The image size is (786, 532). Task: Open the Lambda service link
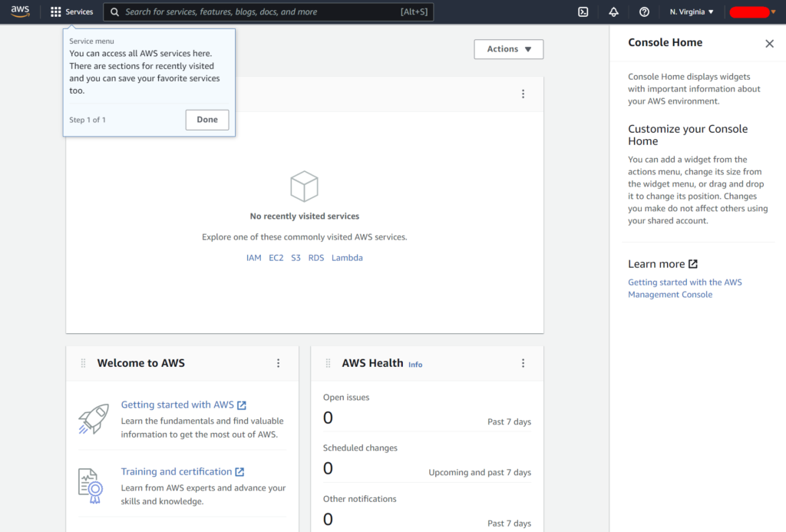(347, 258)
